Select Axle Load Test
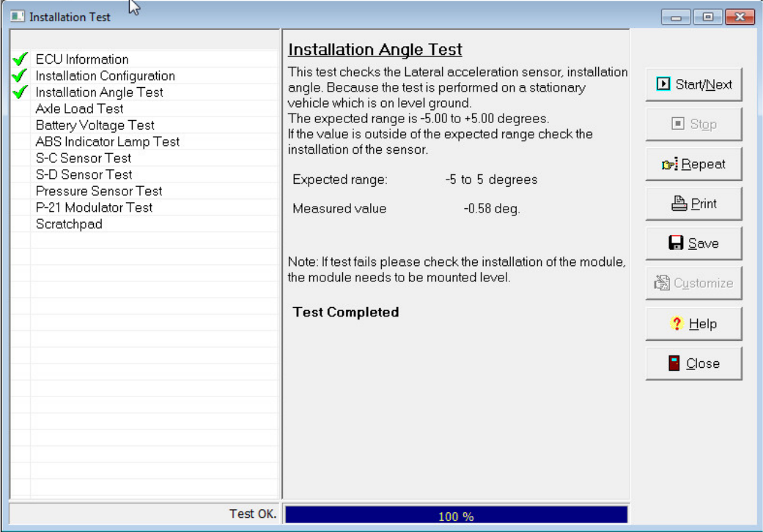This screenshot has height=532, width=763. (x=79, y=109)
